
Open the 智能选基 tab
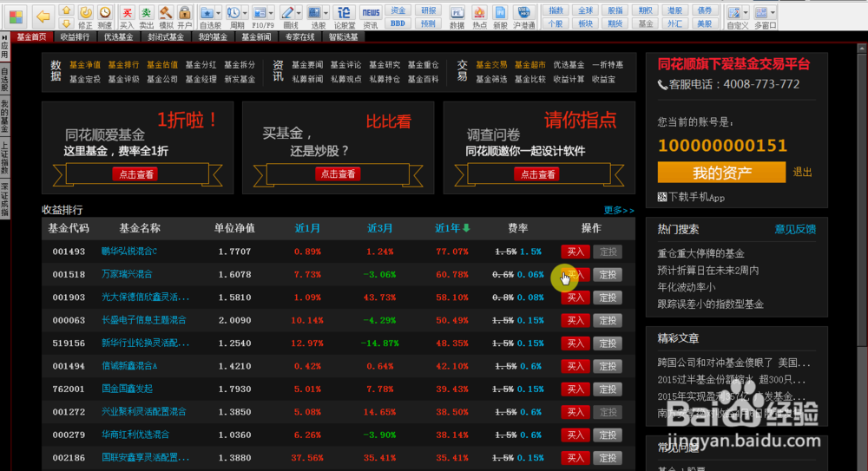[343, 37]
